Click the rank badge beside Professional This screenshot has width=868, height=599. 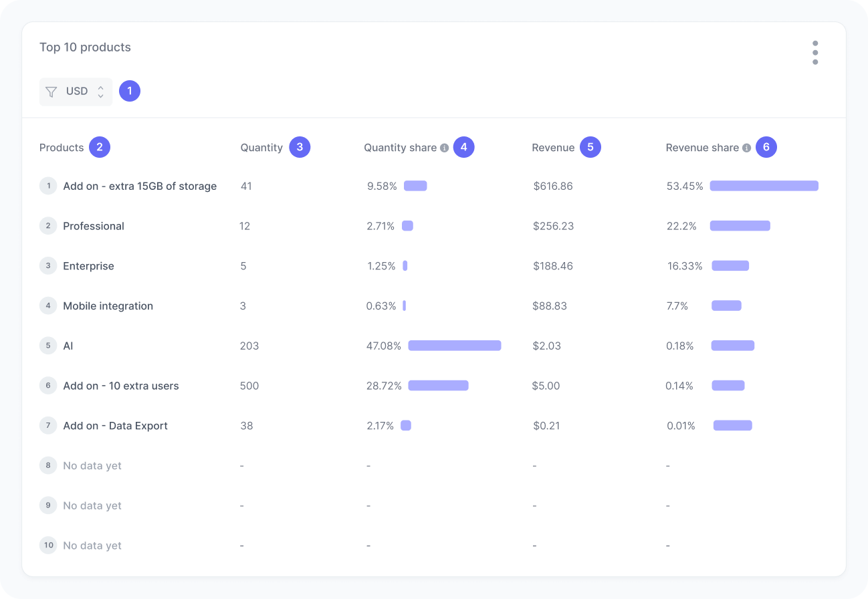[x=47, y=226]
